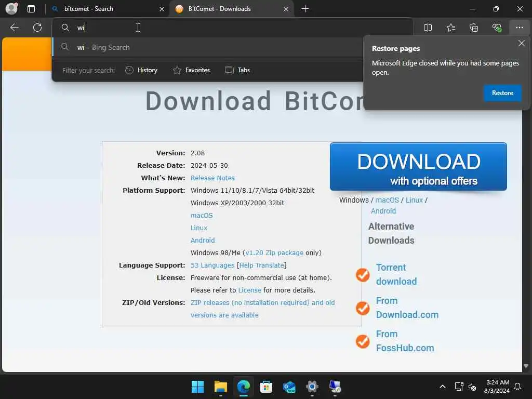Open Linux link under Platform Support
The width and height of the screenshot is (532, 399).
[199, 228]
